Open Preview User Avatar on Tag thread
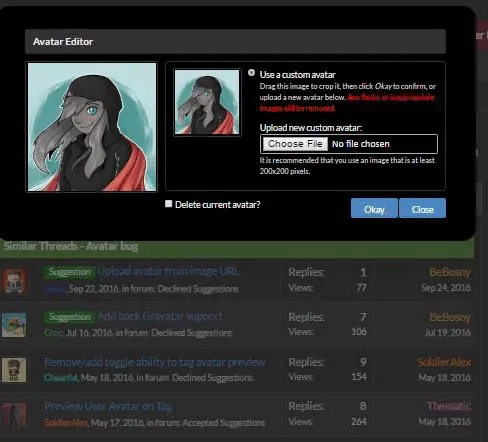 [108, 406]
